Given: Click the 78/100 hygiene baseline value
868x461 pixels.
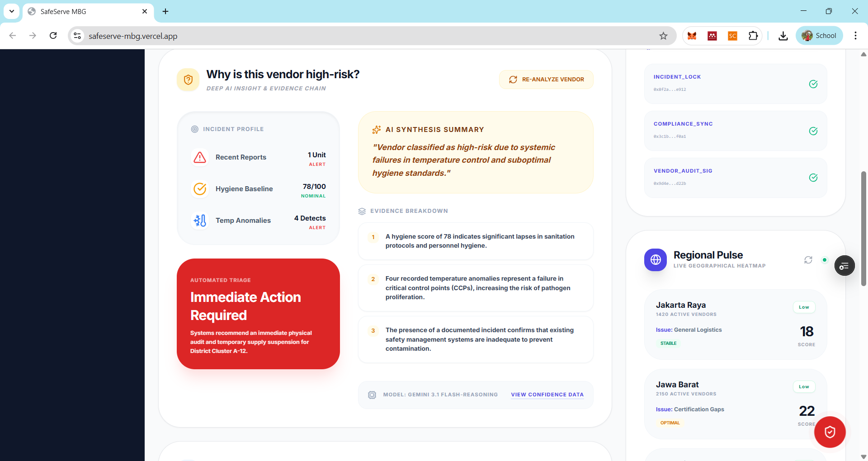Looking at the screenshot, I should point(314,187).
